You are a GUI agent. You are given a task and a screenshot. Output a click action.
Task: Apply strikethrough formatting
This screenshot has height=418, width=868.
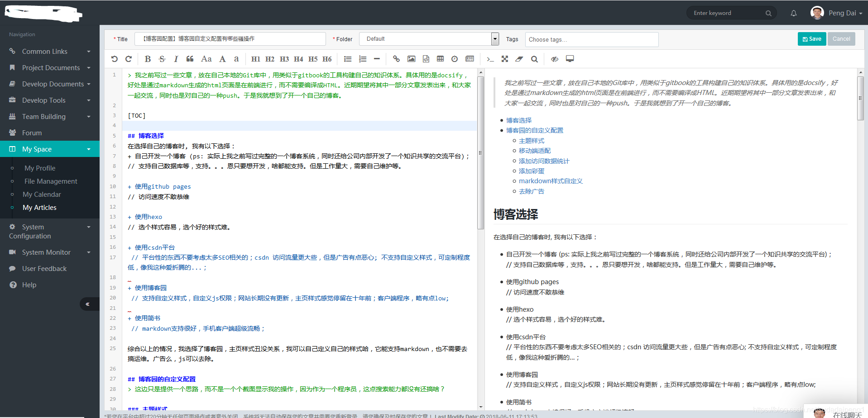pyautogui.click(x=162, y=59)
